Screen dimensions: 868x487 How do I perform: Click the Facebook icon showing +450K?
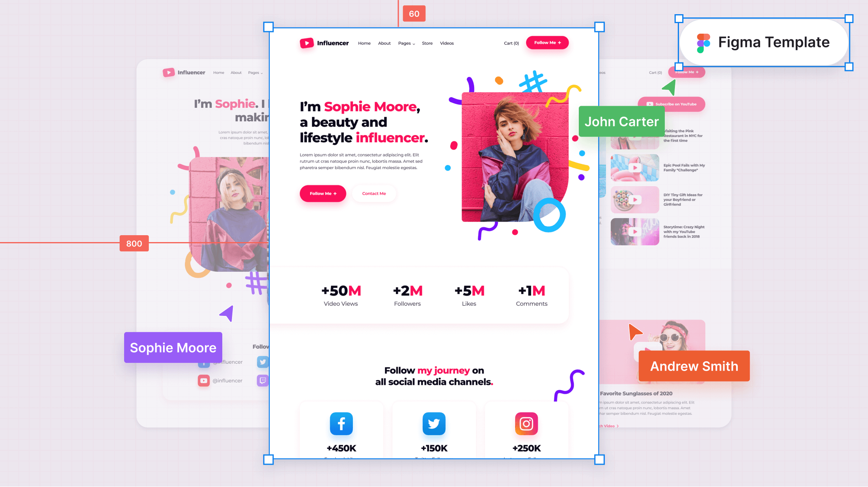click(x=341, y=423)
